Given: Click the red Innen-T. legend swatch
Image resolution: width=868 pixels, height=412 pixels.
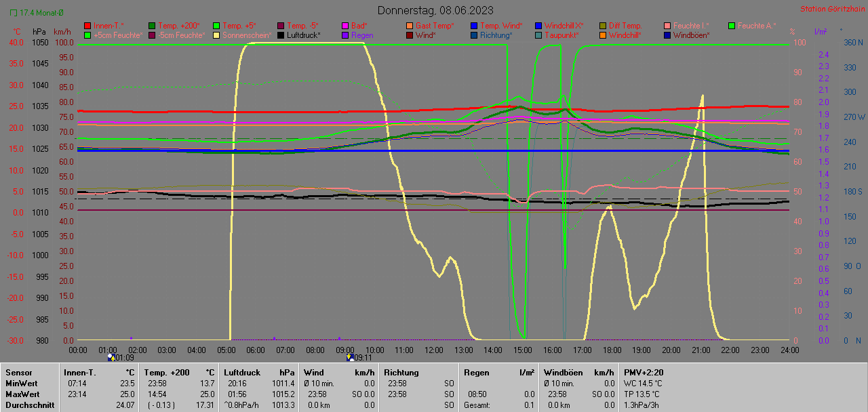Looking at the screenshot, I should coord(87,26).
